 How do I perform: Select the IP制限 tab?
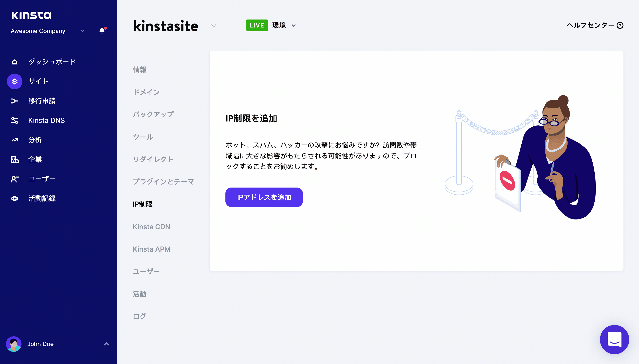point(143,204)
